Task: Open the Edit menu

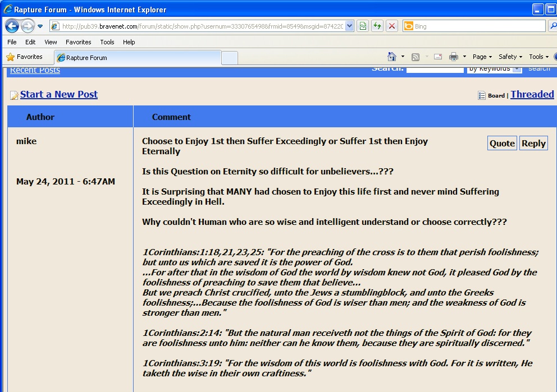Action: coord(30,42)
